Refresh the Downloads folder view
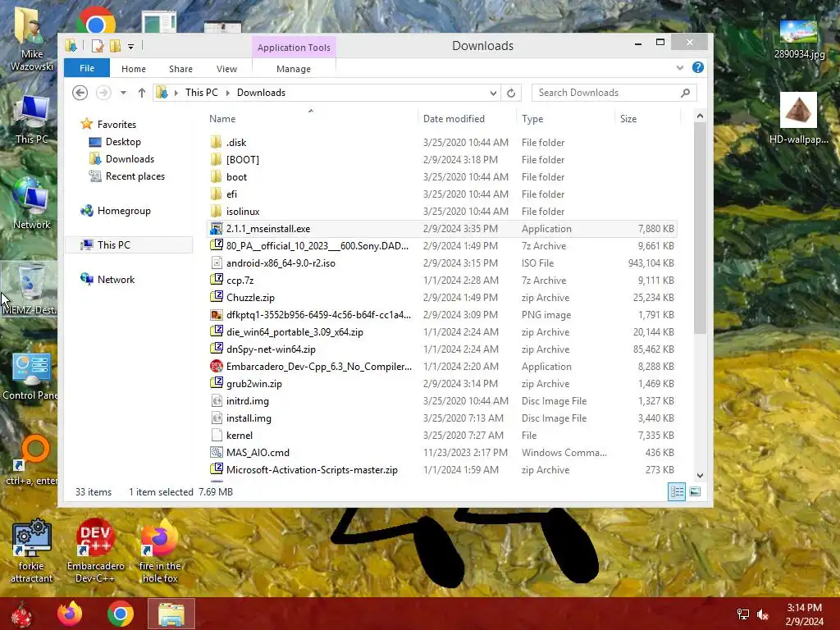The height and width of the screenshot is (630, 840). coord(511,93)
